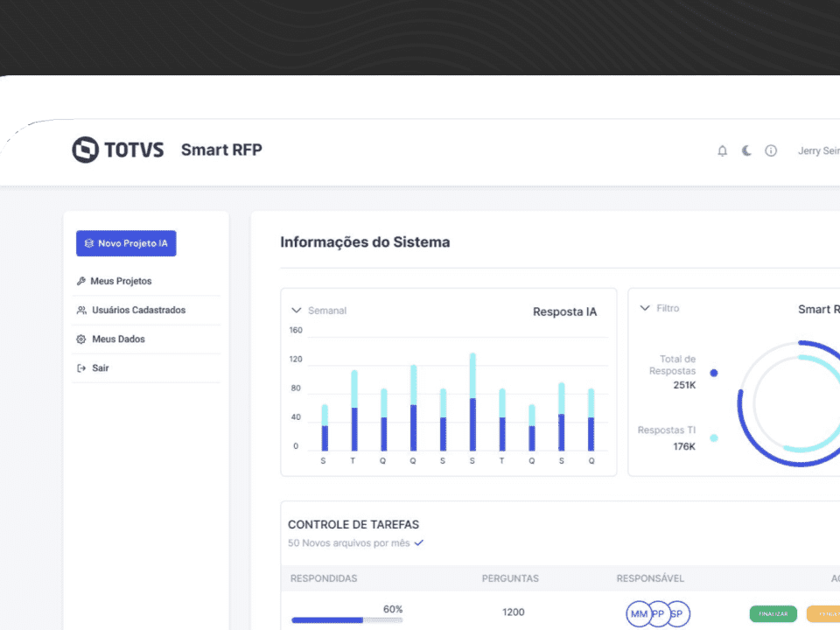Click the 176K Respostas TI value

tap(684, 446)
